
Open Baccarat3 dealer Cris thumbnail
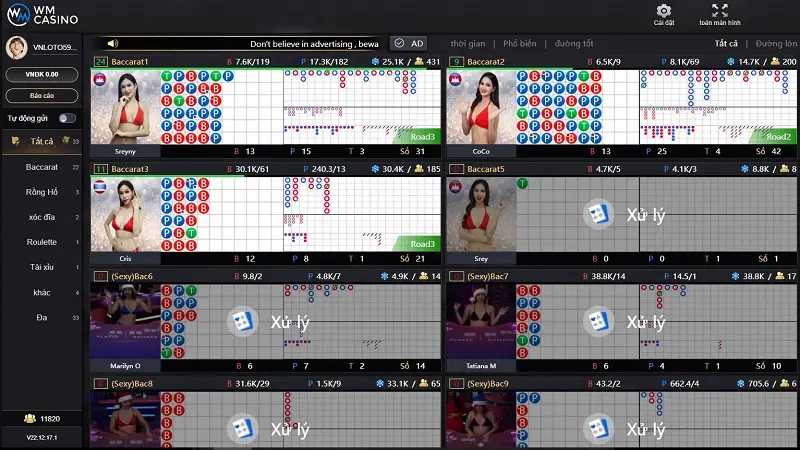pyautogui.click(x=126, y=214)
